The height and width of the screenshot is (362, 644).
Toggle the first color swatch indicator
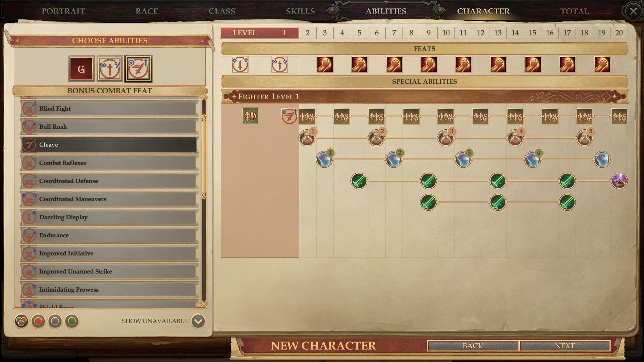pos(21,321)
